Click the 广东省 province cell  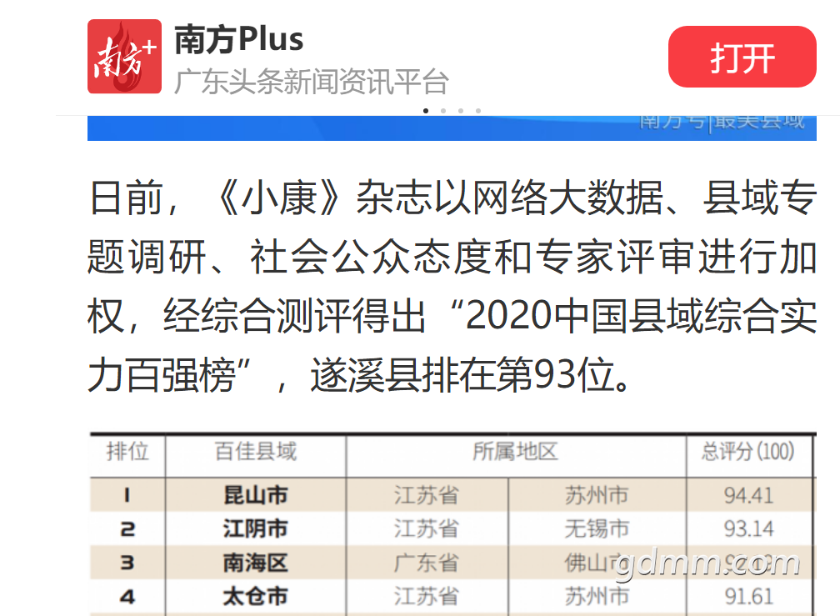tap(426, 563)
